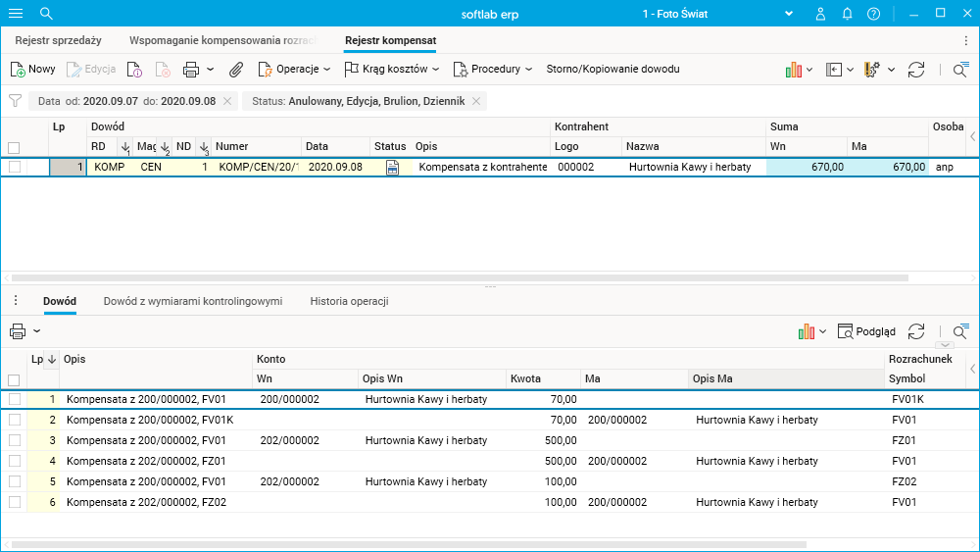Check the box for detail line 3
The image size is (980, 552).
[x=14, y=441]
